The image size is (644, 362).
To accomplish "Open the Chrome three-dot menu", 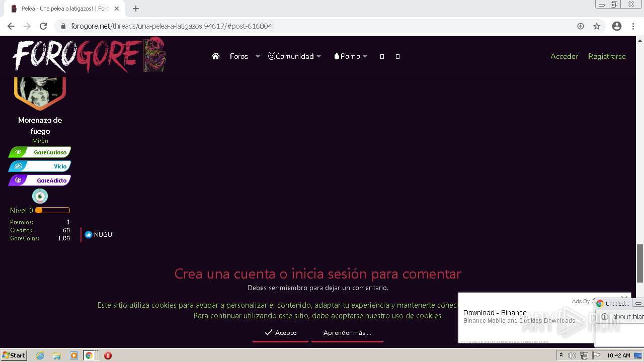I will tap(633, 26).
